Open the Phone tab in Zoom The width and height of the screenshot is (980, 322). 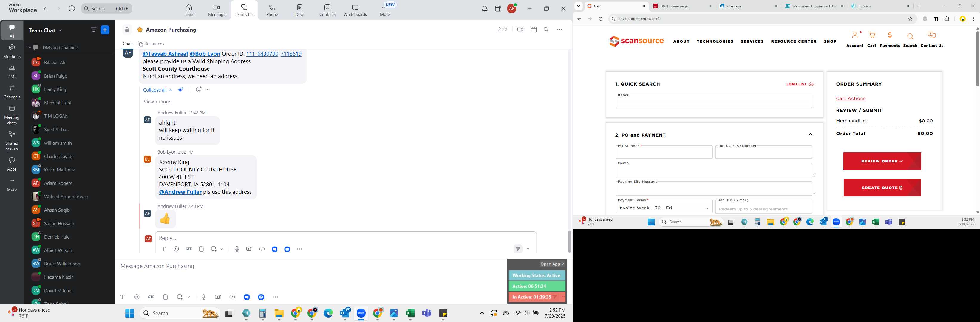click(x=272, y=10)
